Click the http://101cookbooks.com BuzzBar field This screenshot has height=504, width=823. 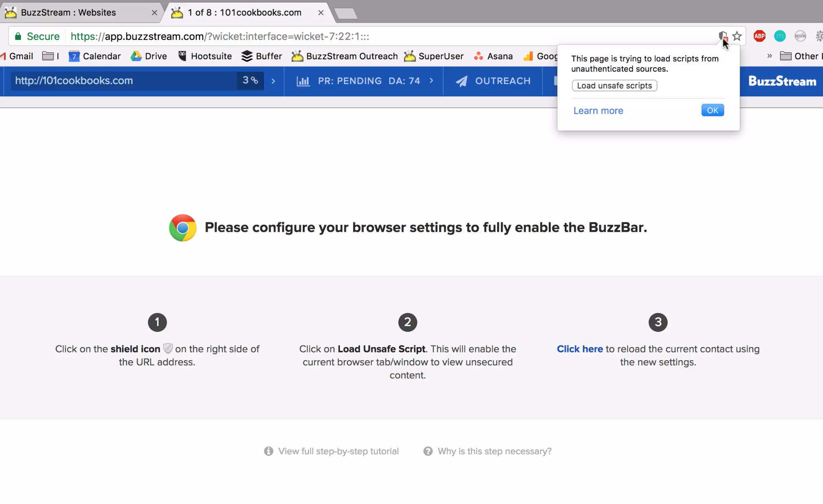124,81
